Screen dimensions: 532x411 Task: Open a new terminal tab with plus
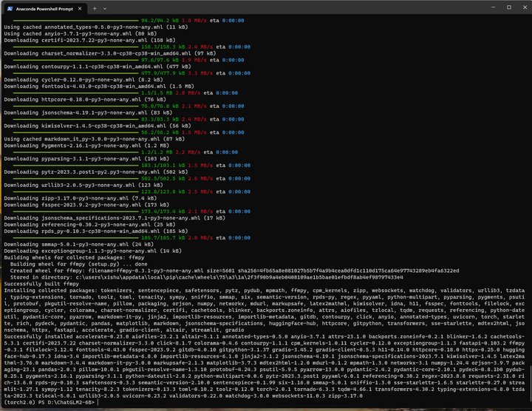[x=95, y=8]
